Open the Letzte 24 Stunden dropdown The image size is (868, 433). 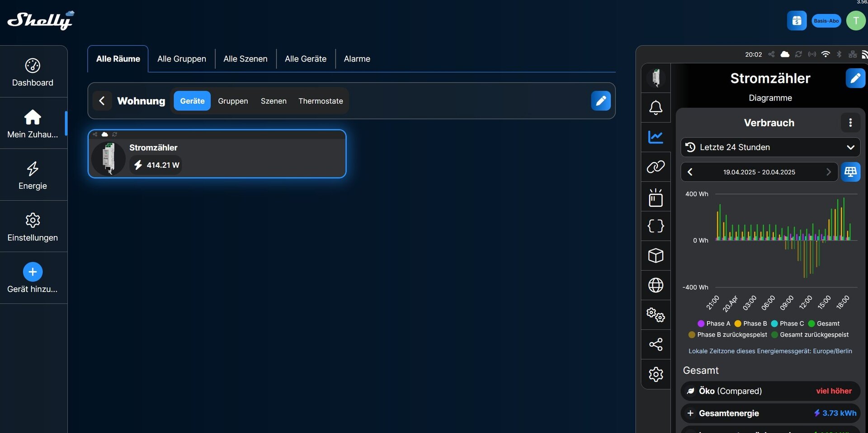770,148
